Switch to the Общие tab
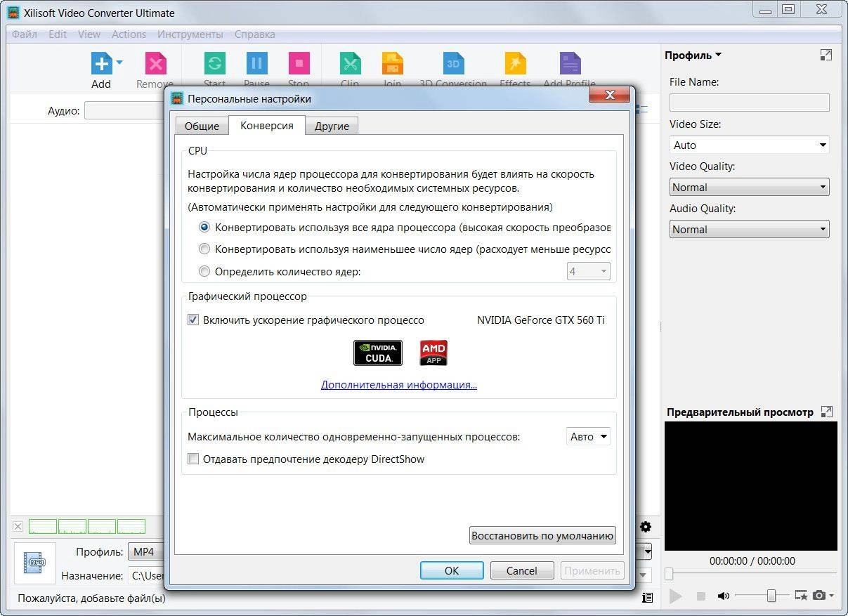 tap(202, 126)
